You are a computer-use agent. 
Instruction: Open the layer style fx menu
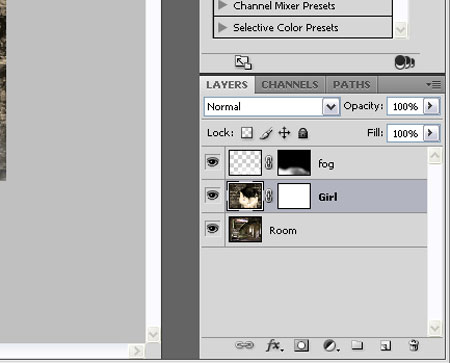pos(274,346)
